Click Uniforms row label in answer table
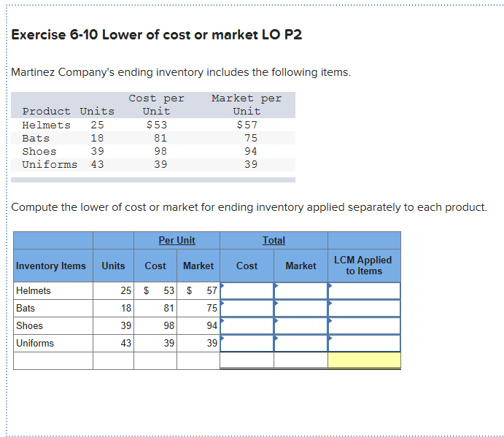This screenshot has height=437, width=504. [35, 343]
